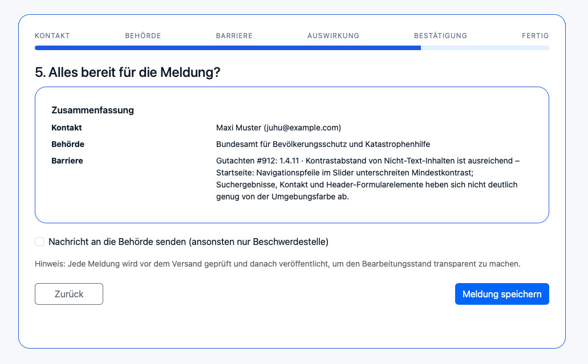The height and width of the screenshot is (364, 588).
Task: Select the Behörde step label
Action: pos(143,36)
